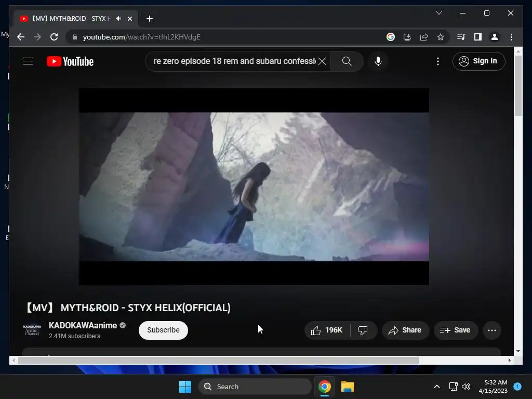The image size is (532, 399).
Task: Open a new browser tab
Action: (150, 19)
